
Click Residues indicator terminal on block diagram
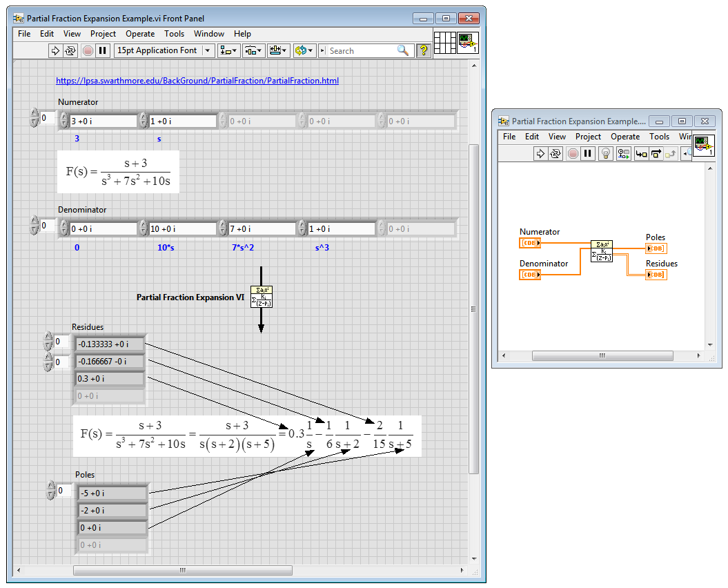click(x=656, y=275)
